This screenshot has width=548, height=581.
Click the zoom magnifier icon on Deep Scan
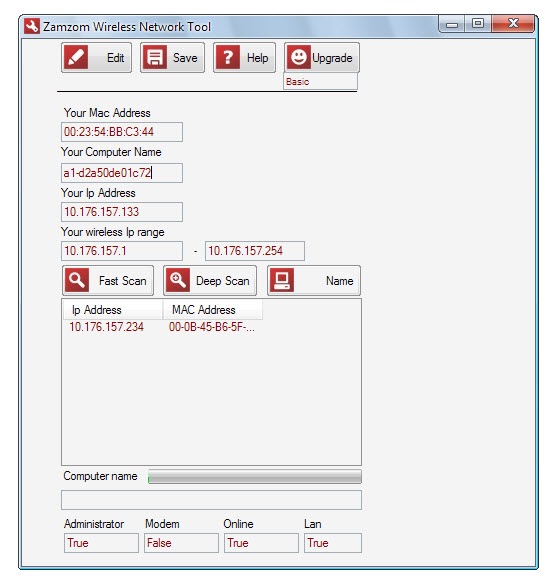pos(178,280)
